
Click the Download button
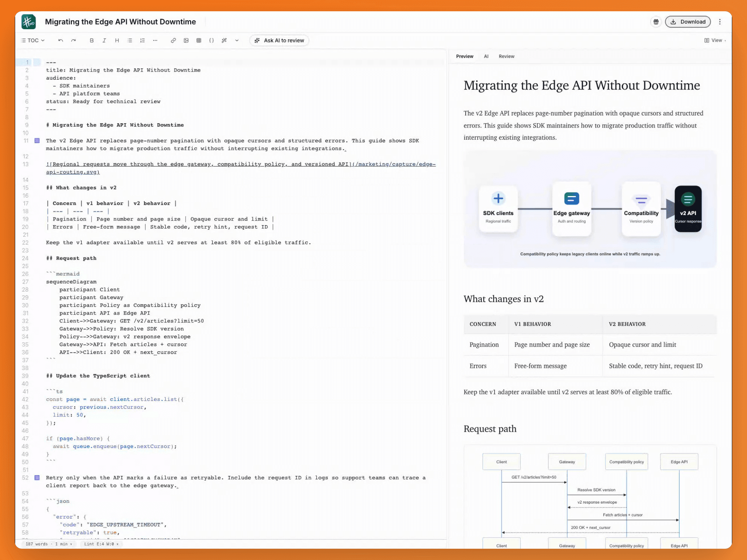click(688, 22)
